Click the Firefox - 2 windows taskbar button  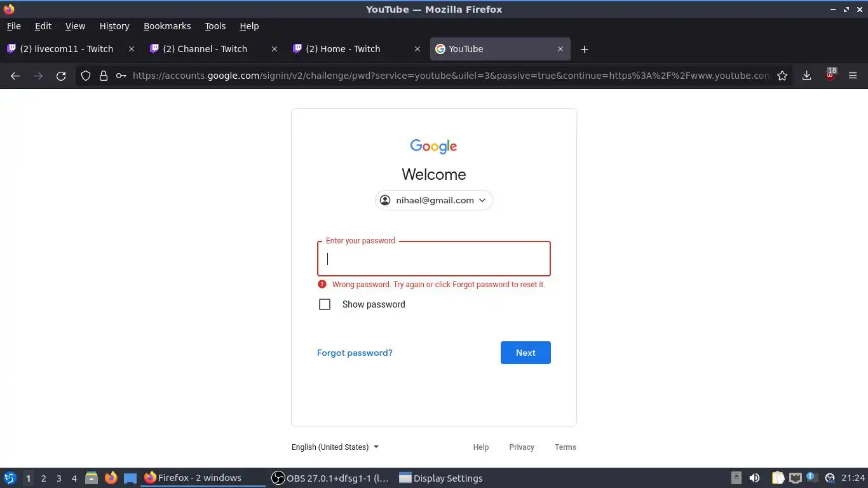pos(203,478)
